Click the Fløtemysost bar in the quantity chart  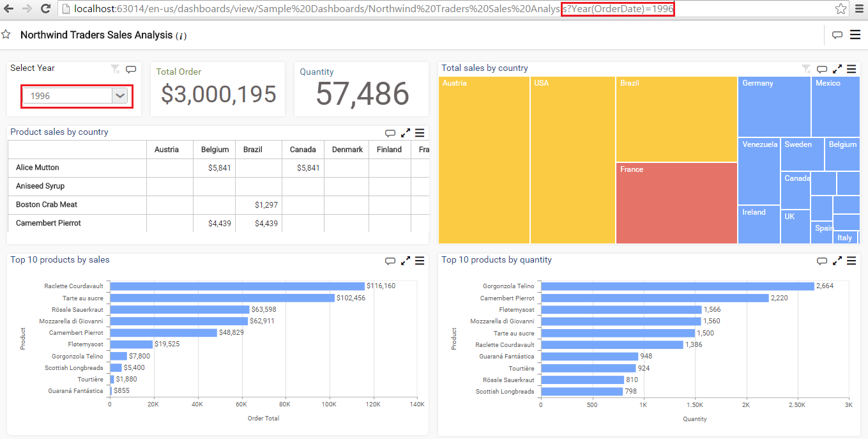(621, 309)
